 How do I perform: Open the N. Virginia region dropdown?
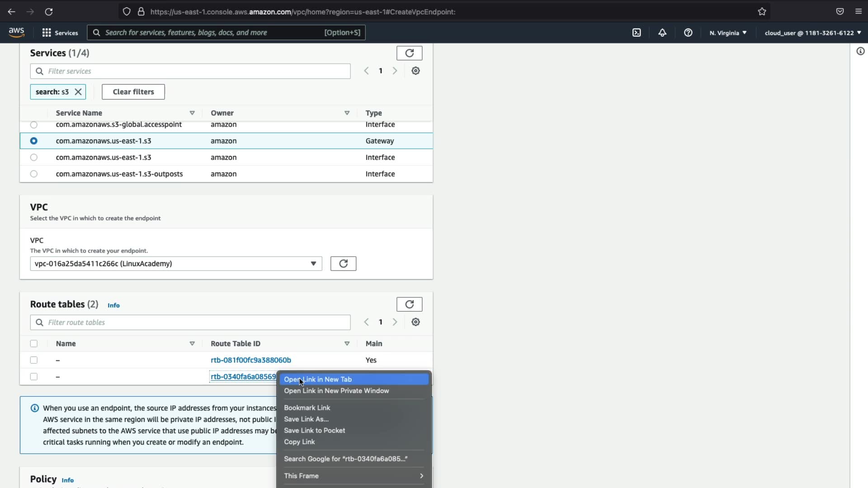click(728, 33)
